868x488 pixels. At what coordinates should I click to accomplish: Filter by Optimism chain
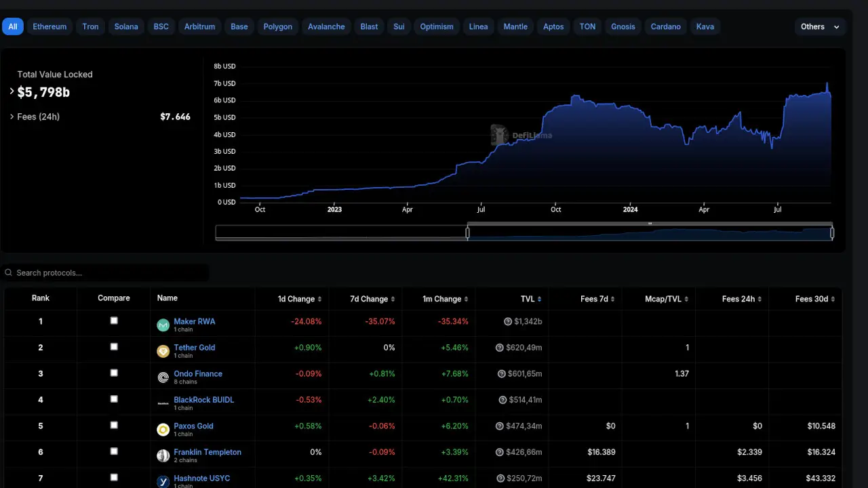pos(437,26)
